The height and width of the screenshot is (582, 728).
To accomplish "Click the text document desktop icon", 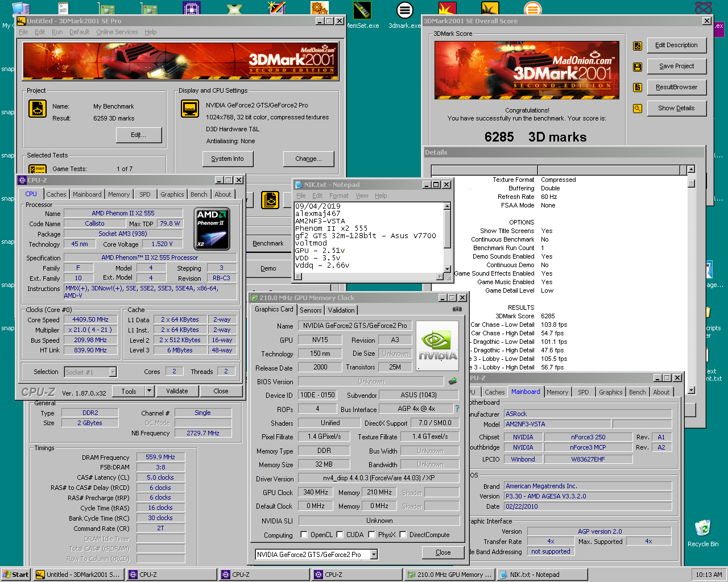I will 63,8.
